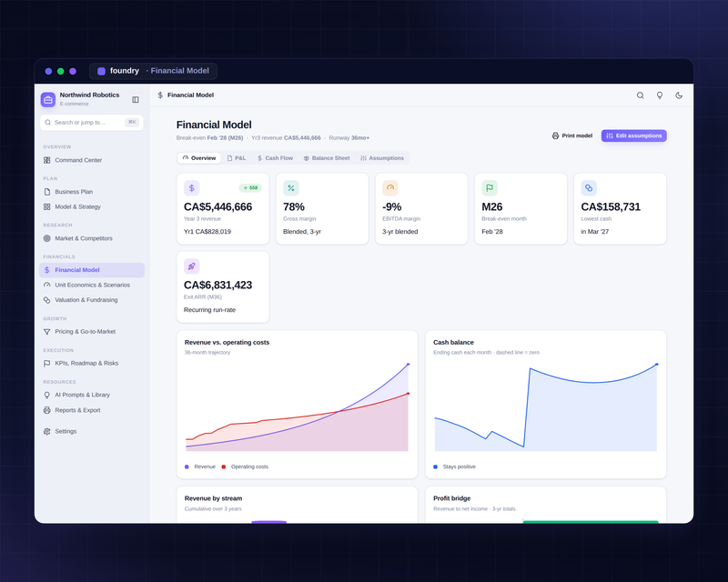This screenshot has height=582, width=728.
Task: Click the CA$5,446,666 revenue value
Action: coord(217,207)
